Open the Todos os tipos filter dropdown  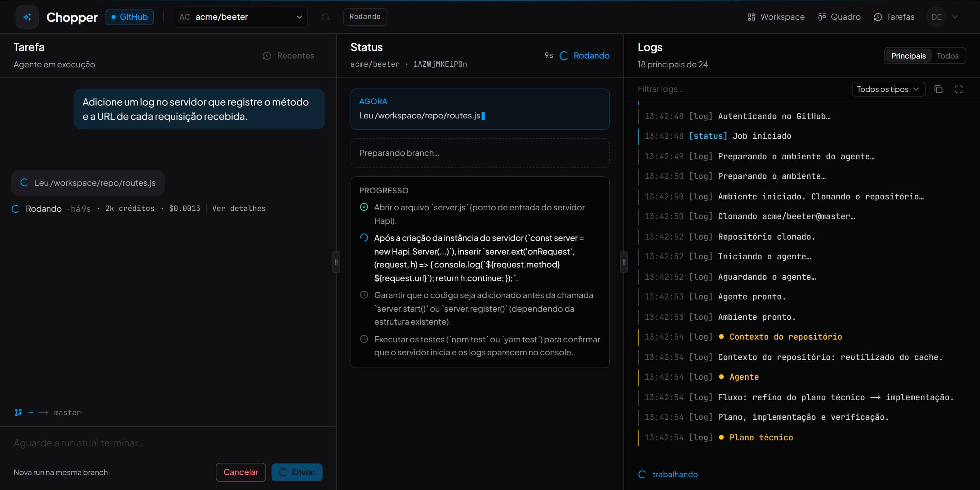click(888, 89)
